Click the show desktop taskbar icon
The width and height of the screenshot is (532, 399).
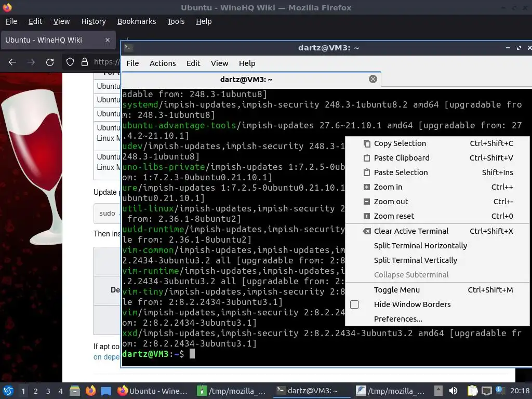pos(106,391)
